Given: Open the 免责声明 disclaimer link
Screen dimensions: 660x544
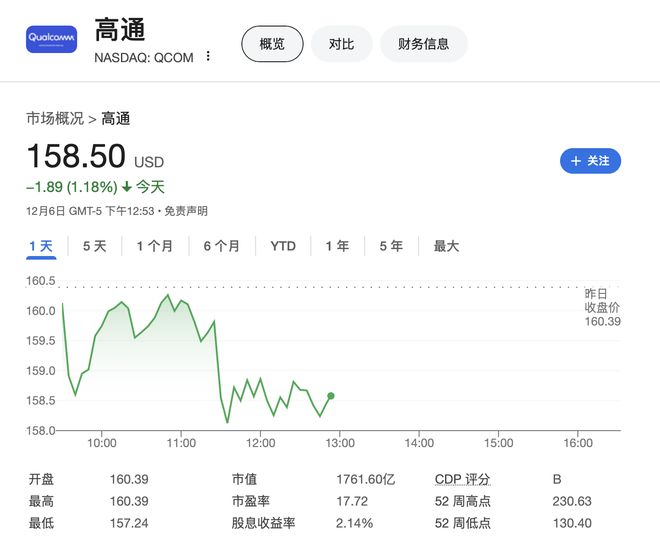Looking at the screenshot, I should (x=186, y=211).
